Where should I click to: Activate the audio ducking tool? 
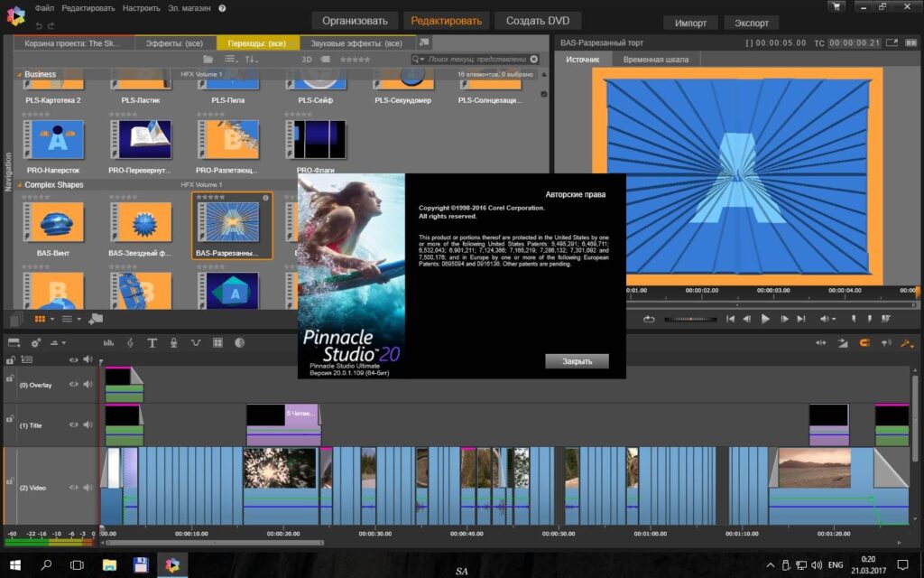click(196, 342)
